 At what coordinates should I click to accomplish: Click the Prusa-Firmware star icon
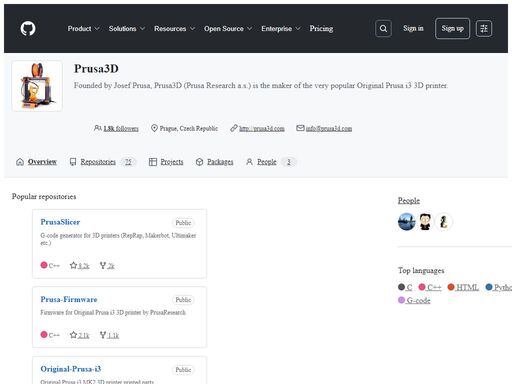pos(73,335)
